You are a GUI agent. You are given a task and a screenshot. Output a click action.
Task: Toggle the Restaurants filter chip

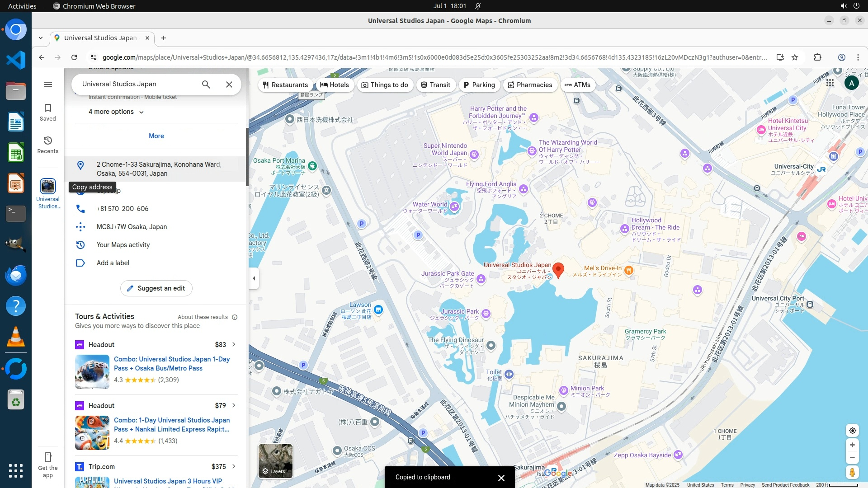pos(285,85)
